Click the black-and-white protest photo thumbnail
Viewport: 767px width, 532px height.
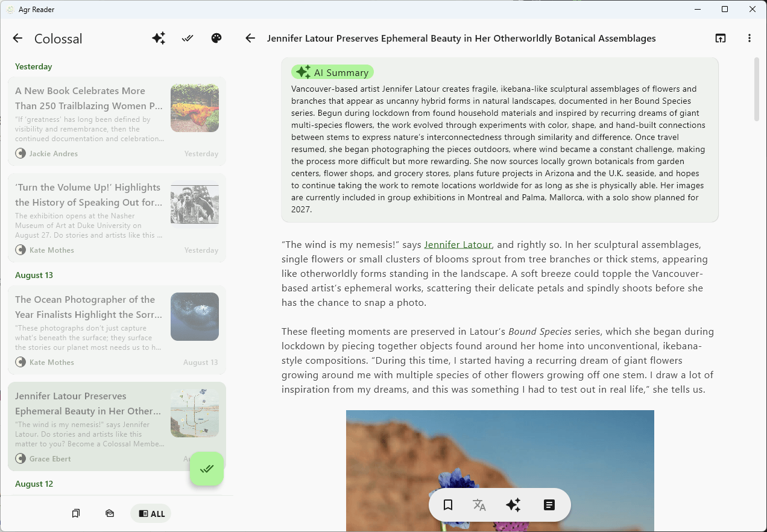(x=195, y=204)
